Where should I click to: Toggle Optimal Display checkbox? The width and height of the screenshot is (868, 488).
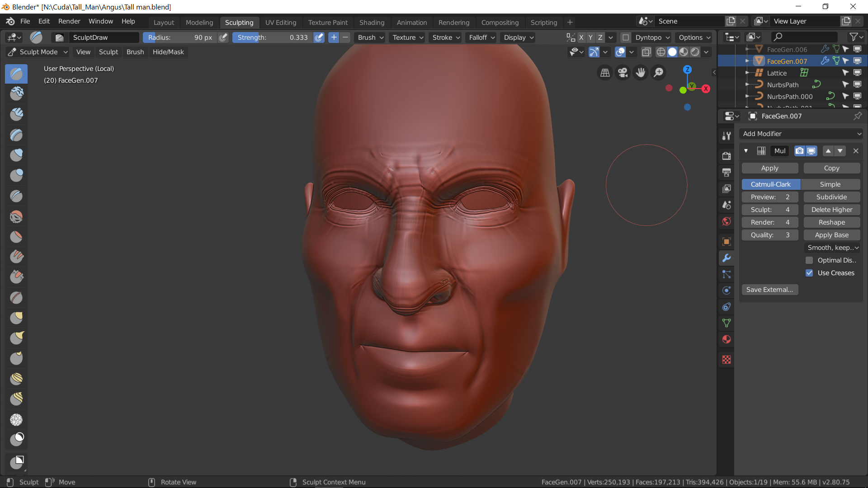point(810,260)
